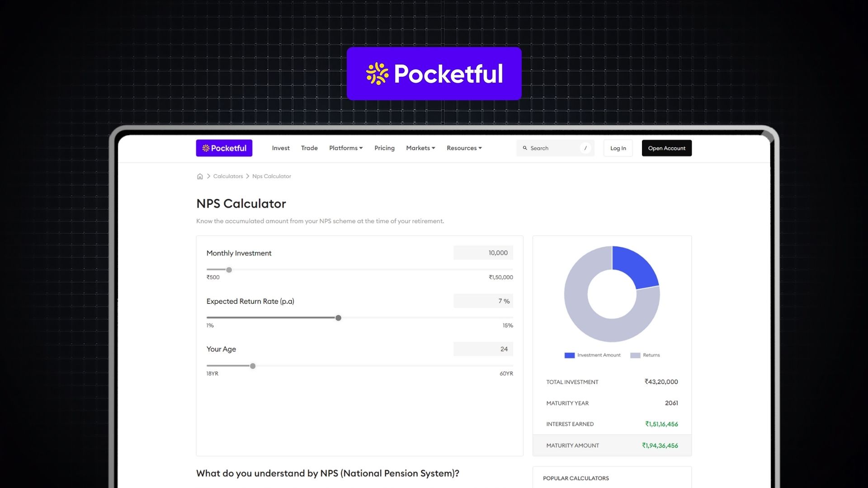The height and width of the screenshot is (488, 868).
Task: Click the Pocketful banner logo at the top
Action: point(434,73)
